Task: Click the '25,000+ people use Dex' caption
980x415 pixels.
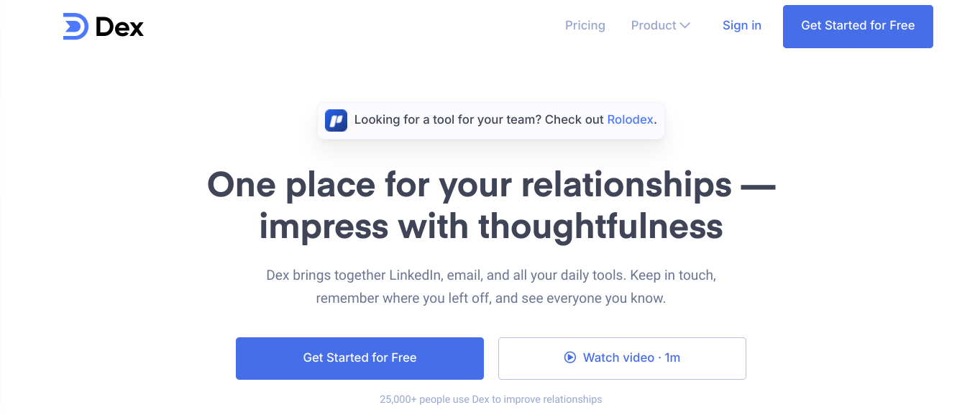Action: [491, 399]
